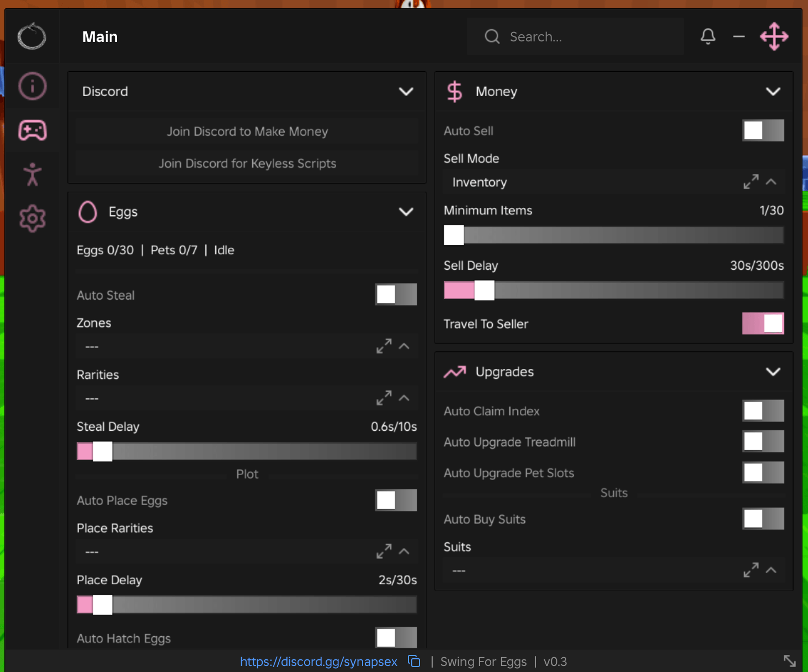Expand the Suits list with the expand icon
This screenshot has height=672, width=808.
pyautogui.click(x=751, y=570)
